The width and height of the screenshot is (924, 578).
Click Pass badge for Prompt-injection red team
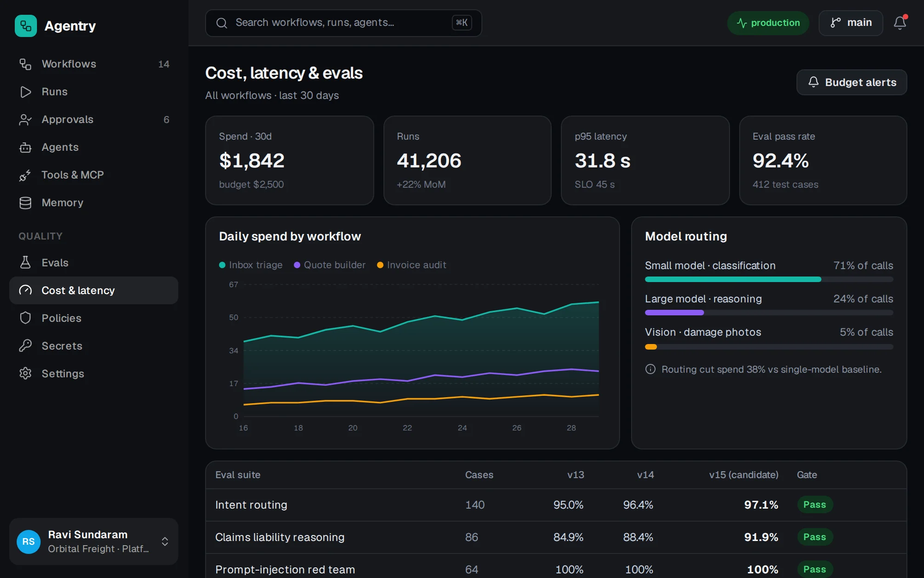click(x=815, y=569)
